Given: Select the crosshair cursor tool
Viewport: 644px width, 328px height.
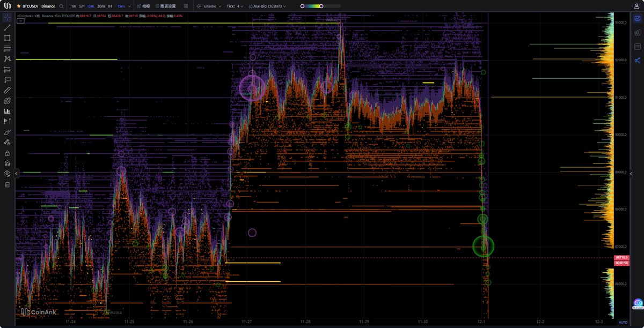Looking at the screenshot, I should [8, 17].
